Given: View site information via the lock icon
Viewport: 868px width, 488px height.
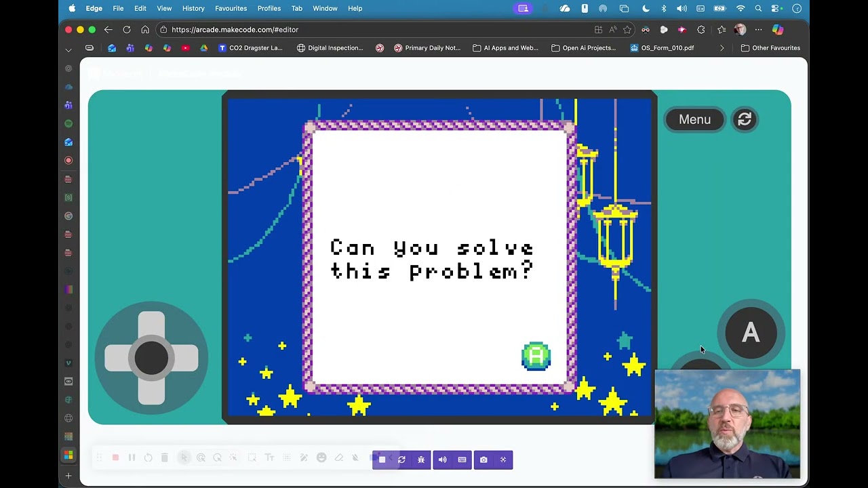Looking at the screenshot, I should click(163, 30).
